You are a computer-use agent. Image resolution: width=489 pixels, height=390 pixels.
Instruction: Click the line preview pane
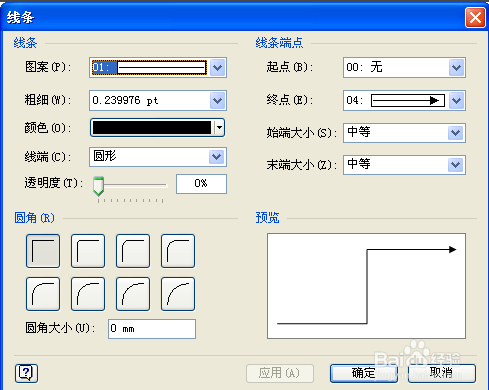(366, 286)
